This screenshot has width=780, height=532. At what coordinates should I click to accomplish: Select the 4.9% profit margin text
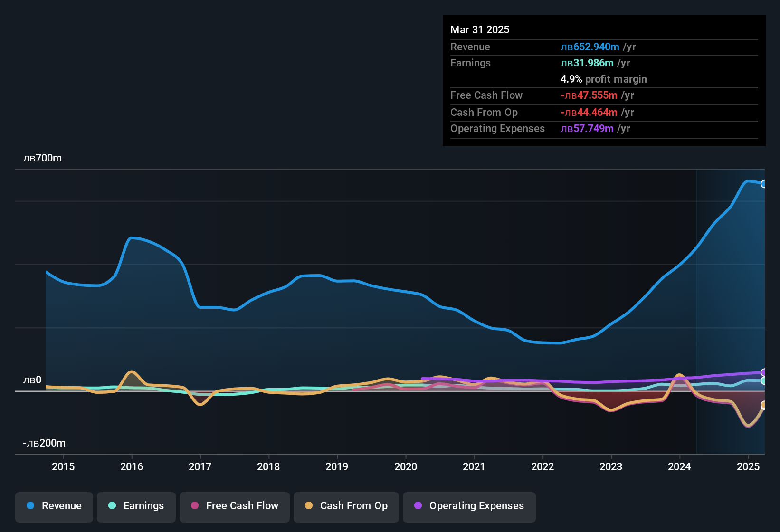(603, 79)
